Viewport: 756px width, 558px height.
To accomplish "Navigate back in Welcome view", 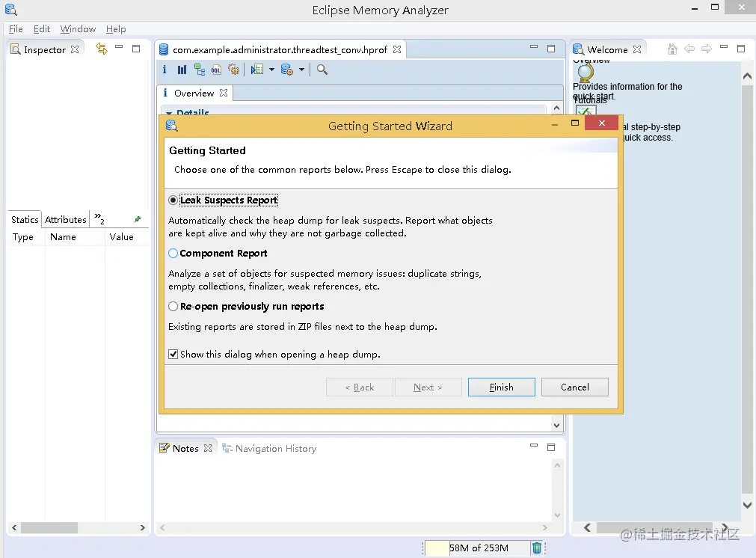I will pyautogui.click(x=689, y=49).
